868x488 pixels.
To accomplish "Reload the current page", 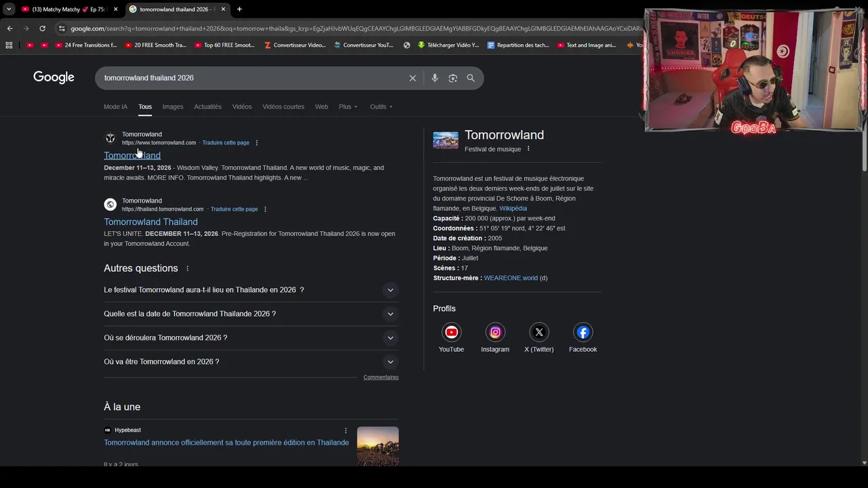I will [x=42, y=28].
